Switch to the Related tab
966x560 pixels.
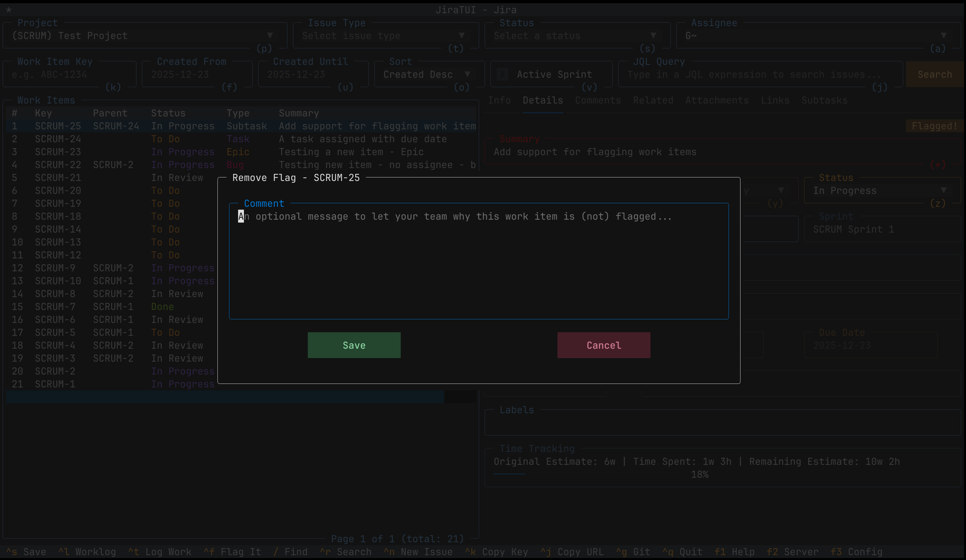(x=653, y=100)
